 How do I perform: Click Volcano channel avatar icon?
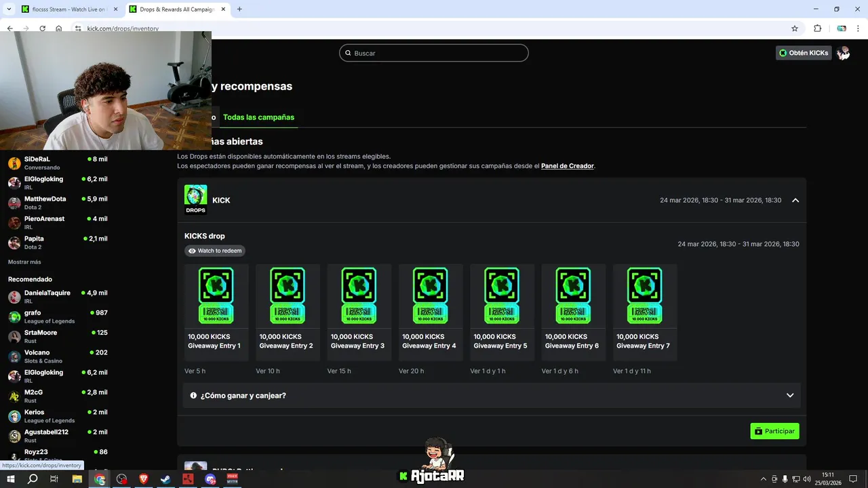click(x=14, y=357)
